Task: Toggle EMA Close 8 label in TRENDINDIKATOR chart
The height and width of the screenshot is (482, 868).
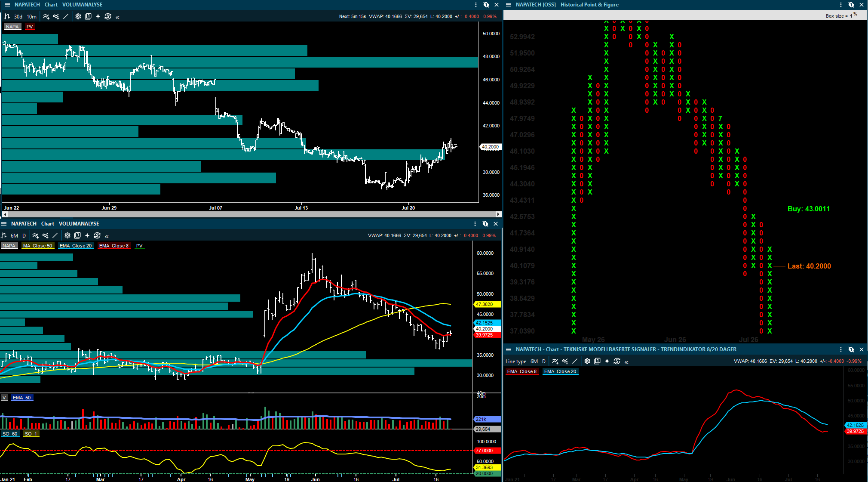Action: tap(522, 371)
